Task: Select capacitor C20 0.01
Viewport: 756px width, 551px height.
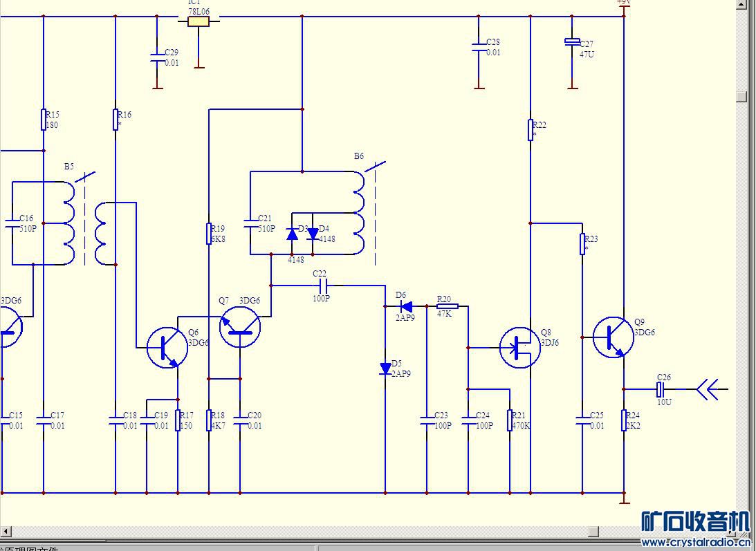Action: point(240,420)
